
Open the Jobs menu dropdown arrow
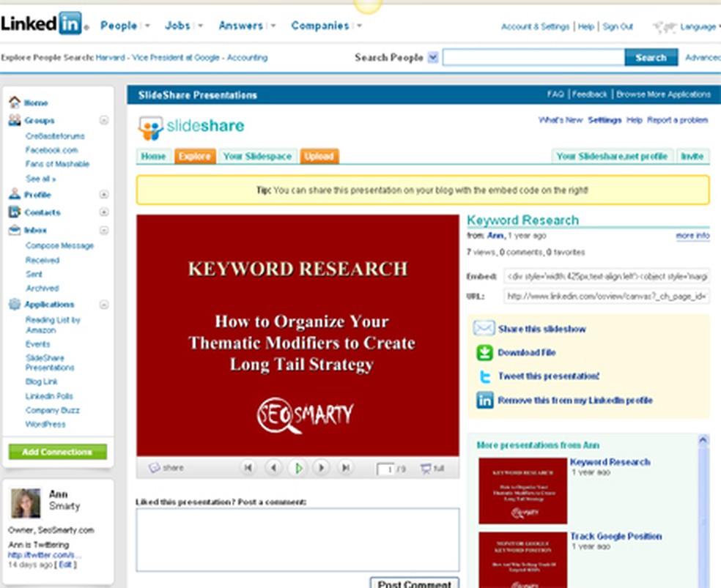coord(200,26)
